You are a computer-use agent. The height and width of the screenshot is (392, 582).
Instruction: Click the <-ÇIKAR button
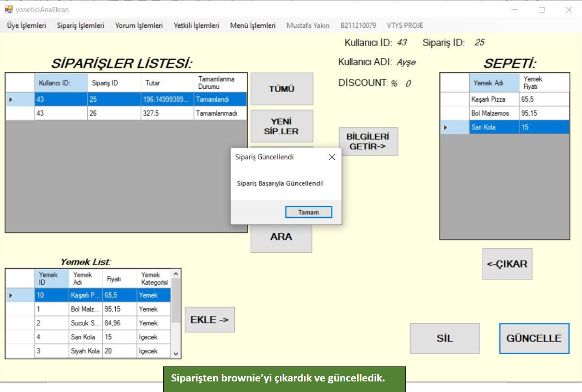pyautogui.click(x=507, y=264)
